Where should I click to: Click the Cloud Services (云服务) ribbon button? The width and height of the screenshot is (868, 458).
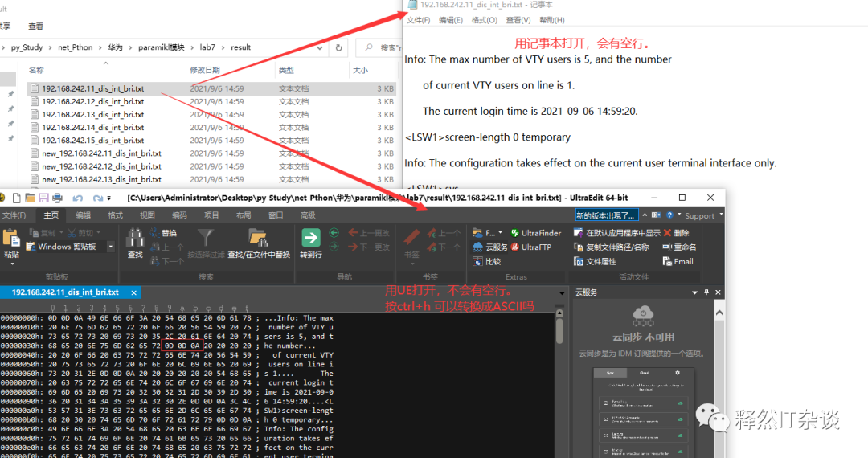[490, 247]
